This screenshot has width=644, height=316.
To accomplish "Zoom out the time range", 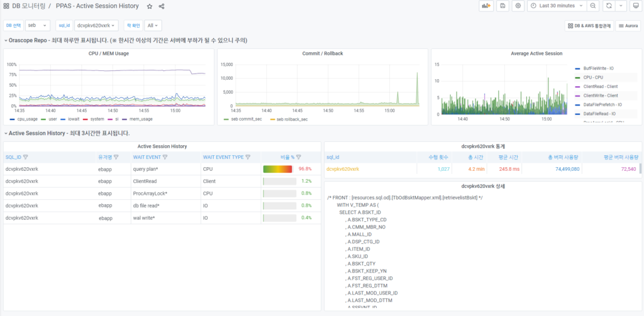I will click(593, 6).
